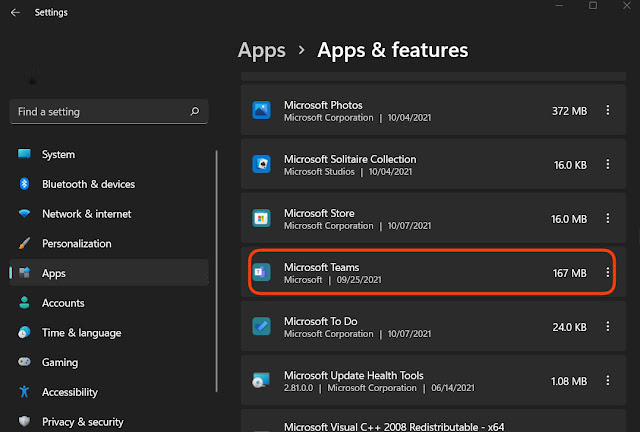Viewport: 640px width, 432px height.
Task: Click the System monitor icon
Action: [24, 154]
